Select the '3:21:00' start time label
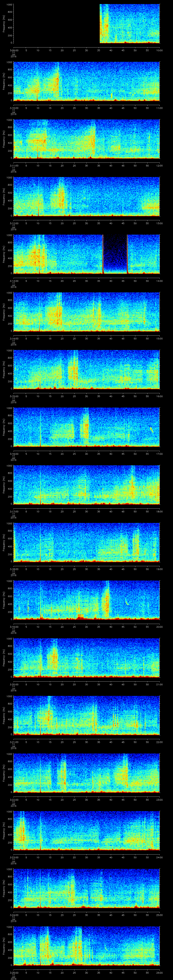173x980 pixels. click(x=14, y=742)
